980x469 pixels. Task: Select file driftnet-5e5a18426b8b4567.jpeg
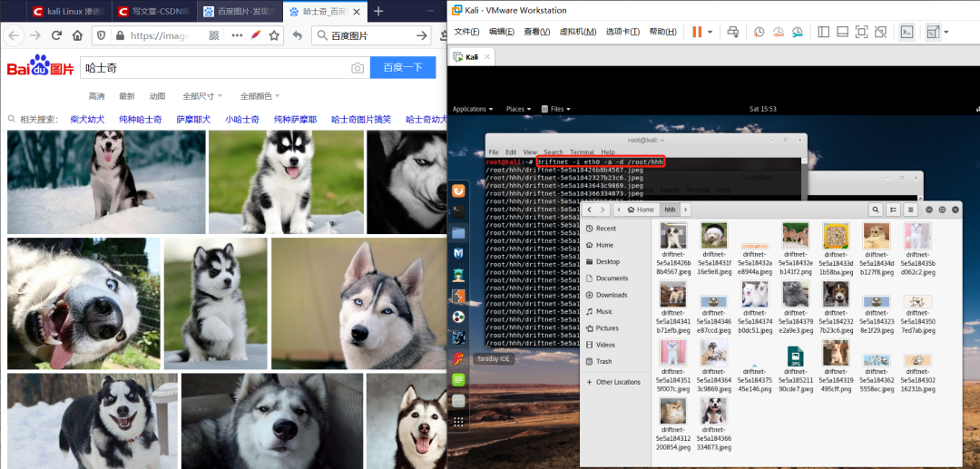click(673, 249)
